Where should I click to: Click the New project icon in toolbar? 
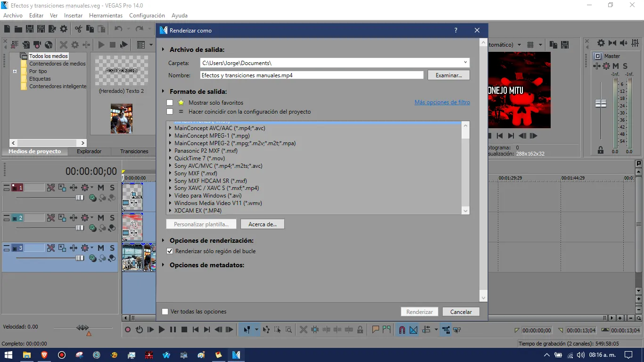coord(7,29)
